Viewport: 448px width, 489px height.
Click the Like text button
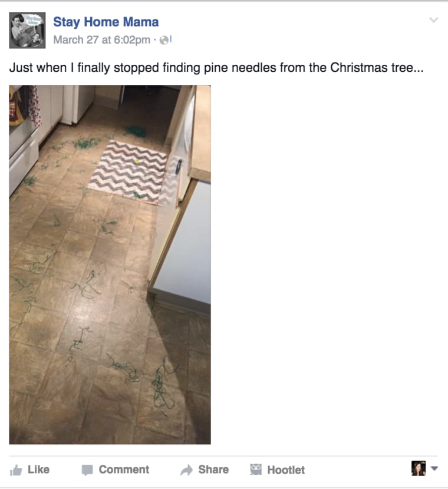click(x=39, y=470)
